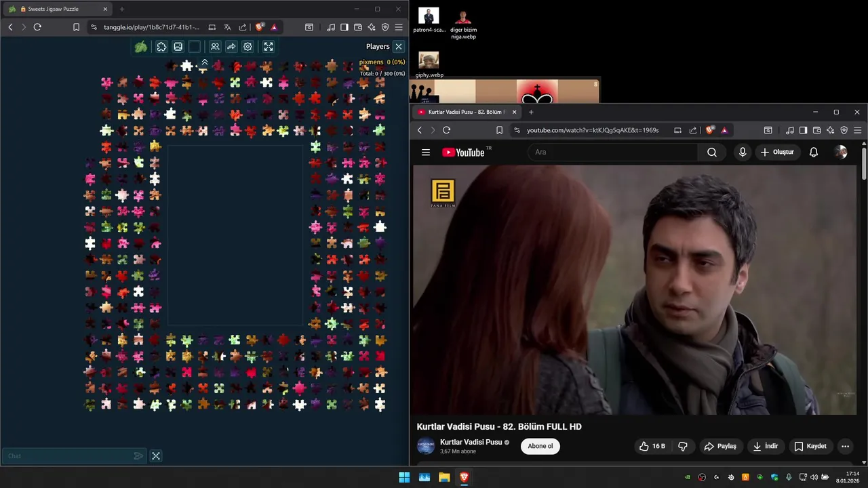
Task: Open the puzzle piece menu icon
Action: 161,47
